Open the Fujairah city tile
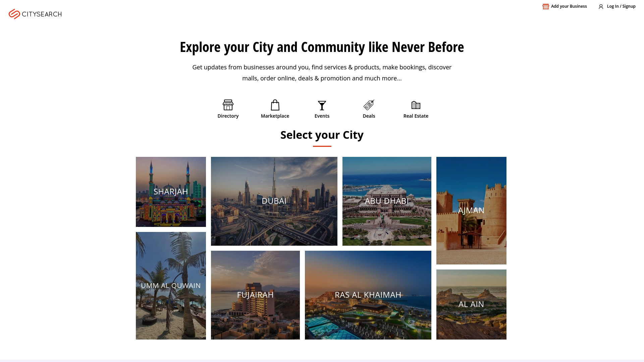 pos(255,295)
